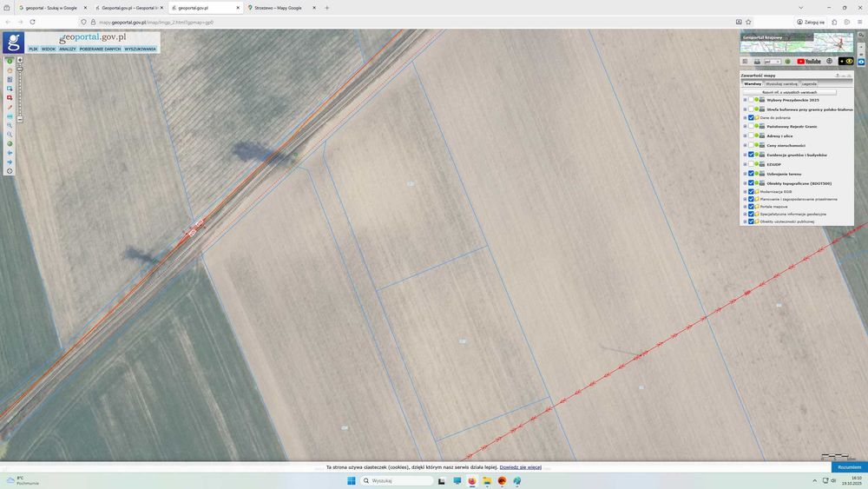Click the Rozumiem cookie button
Image resolution: width=868 pixels, height=489 pixels.
(849, 467)
